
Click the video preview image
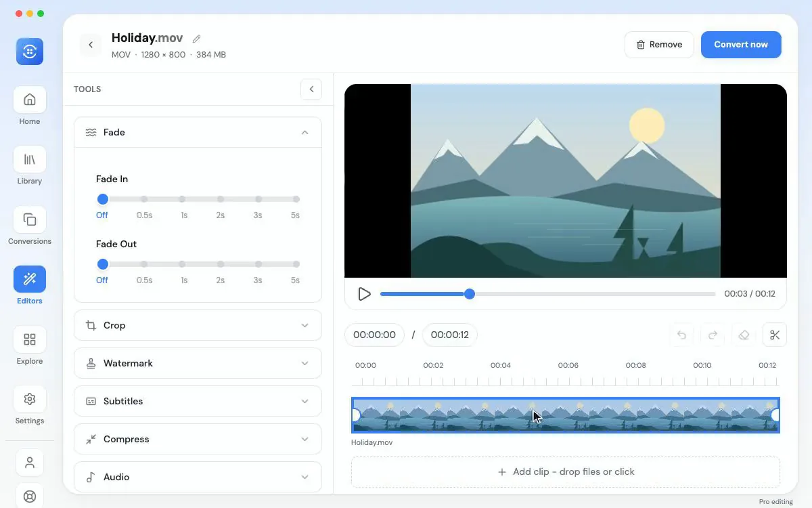point(566,181)
